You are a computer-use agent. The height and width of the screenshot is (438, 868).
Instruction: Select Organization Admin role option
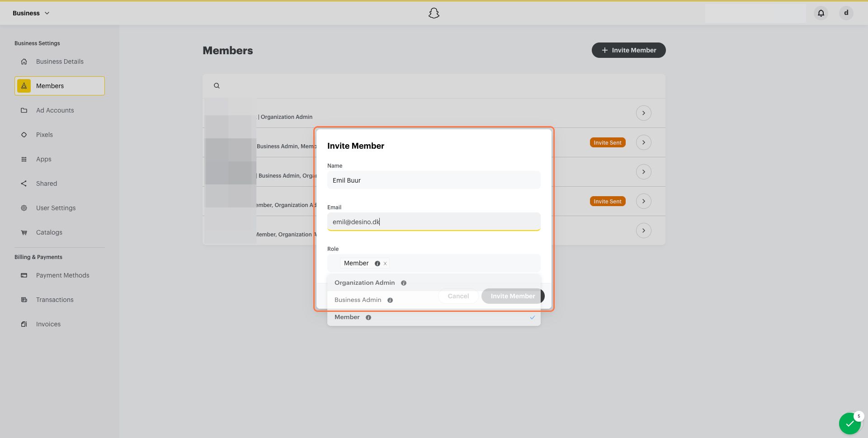click(x=434, y=283)
